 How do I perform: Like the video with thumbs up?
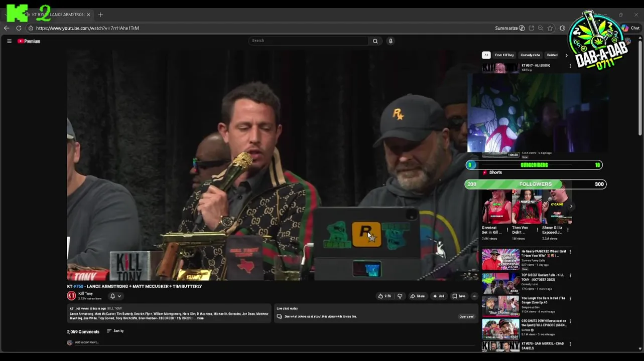(x=384, y=296)
